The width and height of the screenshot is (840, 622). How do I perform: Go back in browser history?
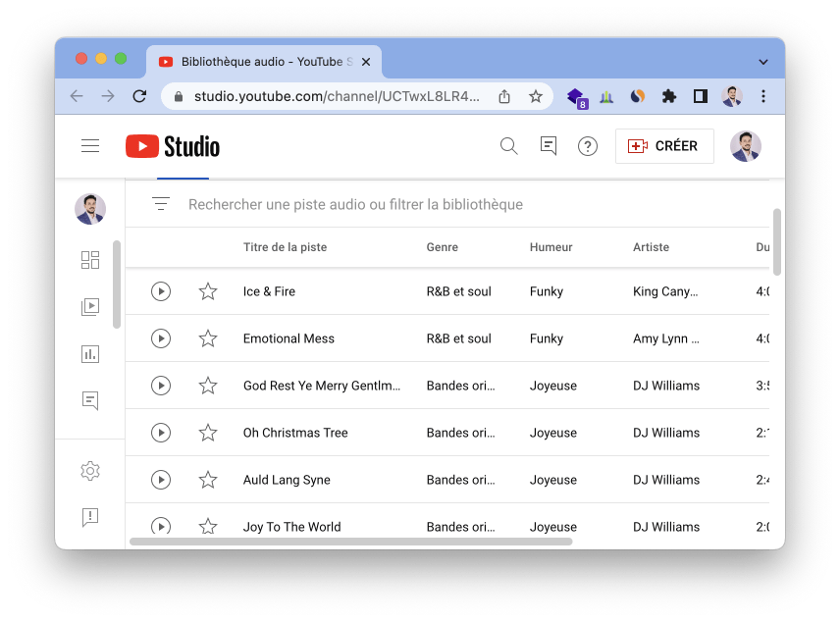77,96
